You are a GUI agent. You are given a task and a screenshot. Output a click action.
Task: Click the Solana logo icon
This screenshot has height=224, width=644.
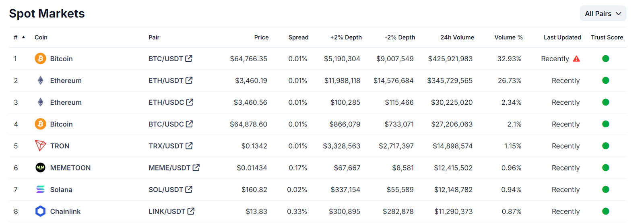pyautogui.click(x=40, y=189)
